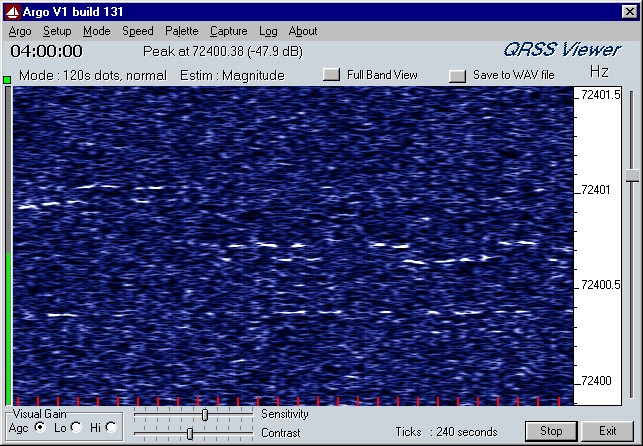This screenshot has height=446, width=643.
Task: Select the Lo visual gain radio
Action: point(76,428)
